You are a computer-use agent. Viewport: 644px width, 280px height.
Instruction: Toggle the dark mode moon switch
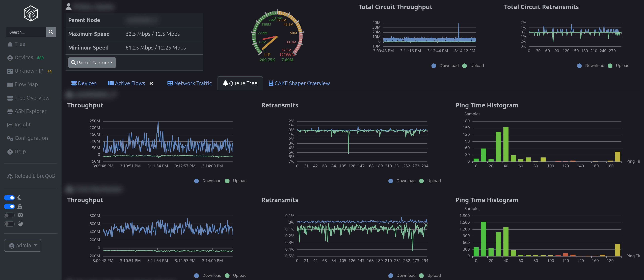tap(10, 198)
